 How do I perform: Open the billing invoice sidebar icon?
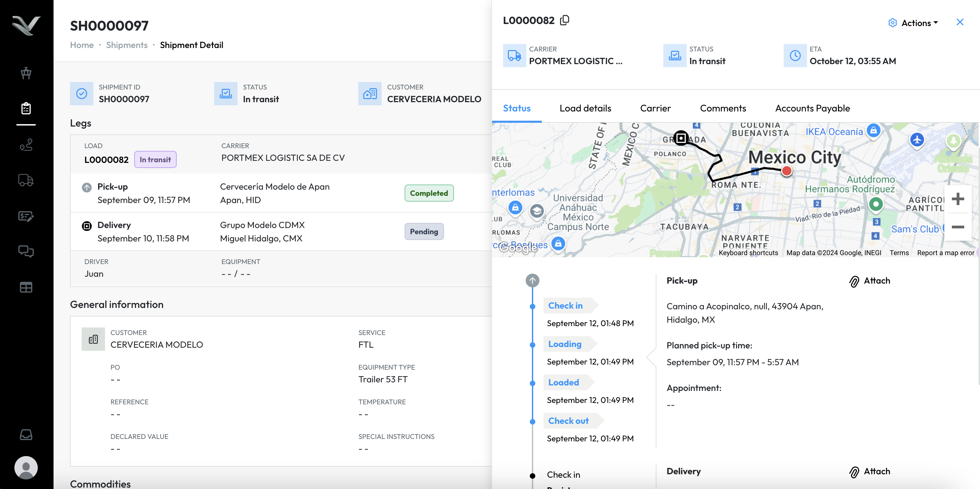(x=26, y=216)
